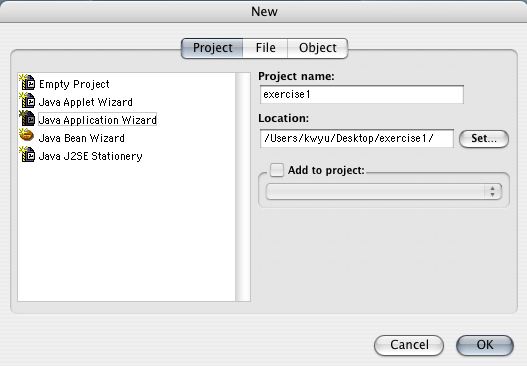Image resolution: width=527 pixels, height=366 pixels.
Task: Switch to the Object tab
Action: coord(318,48)
